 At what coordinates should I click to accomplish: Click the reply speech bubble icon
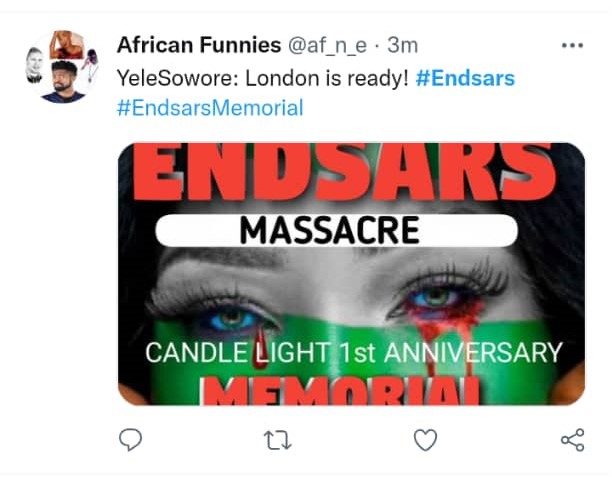click(x=130, y=439)
